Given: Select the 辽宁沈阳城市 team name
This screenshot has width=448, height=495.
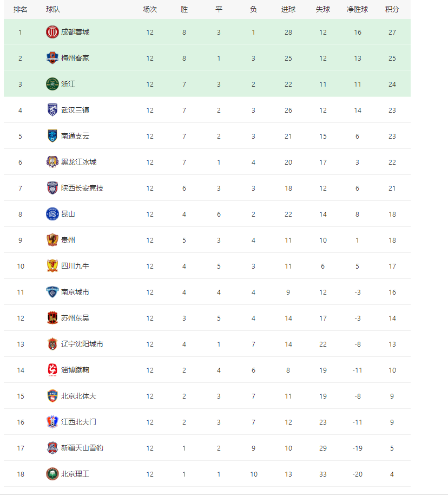Looking at the screenshot, I should click(82, 344).
